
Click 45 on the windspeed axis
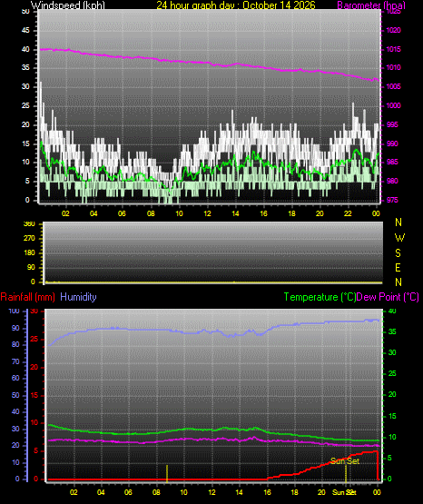click(x=25, y=31)
